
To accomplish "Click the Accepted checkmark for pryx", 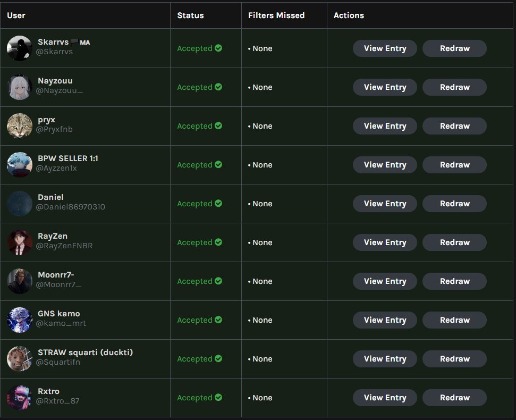I will click(x=218, y=126).
